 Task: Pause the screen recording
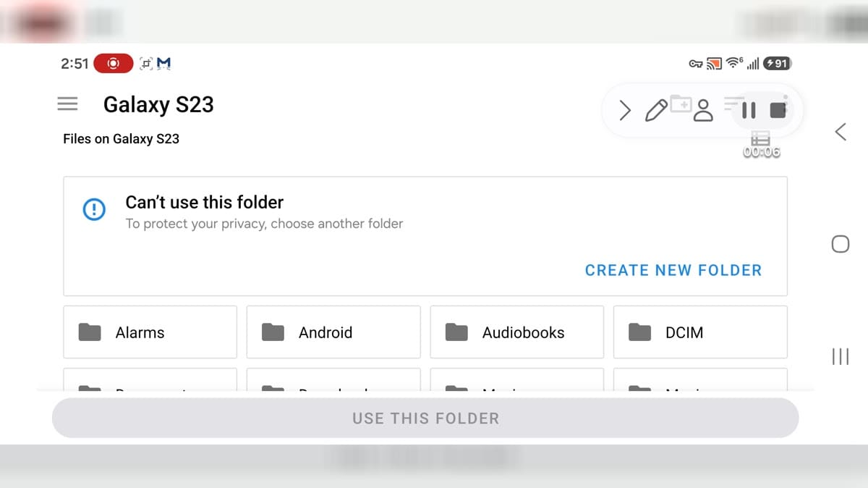coord(749,111)
